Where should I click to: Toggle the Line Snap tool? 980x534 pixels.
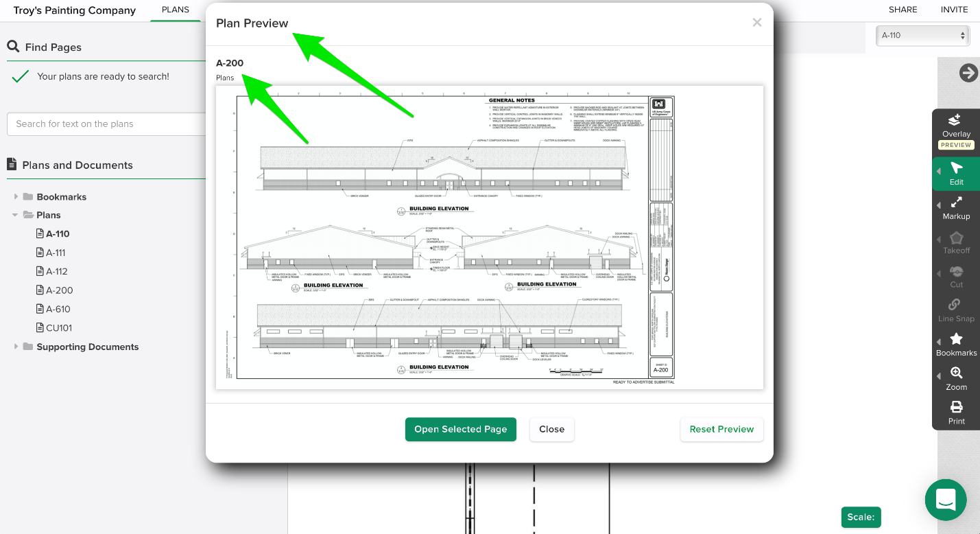pos(956,310)
